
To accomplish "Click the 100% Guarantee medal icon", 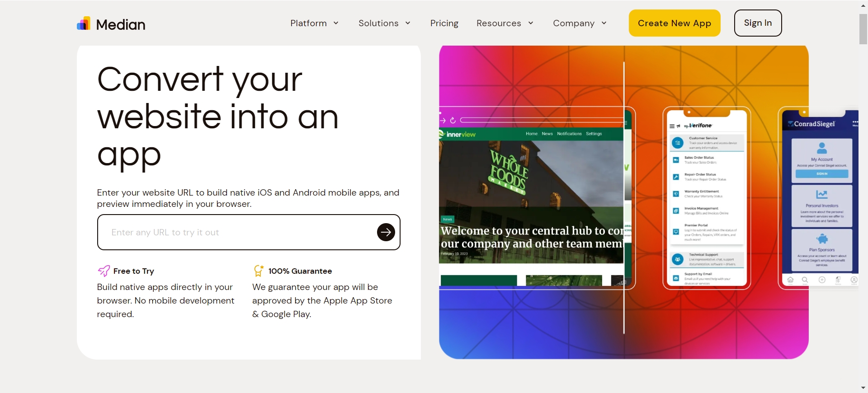I will coord(259,271).
